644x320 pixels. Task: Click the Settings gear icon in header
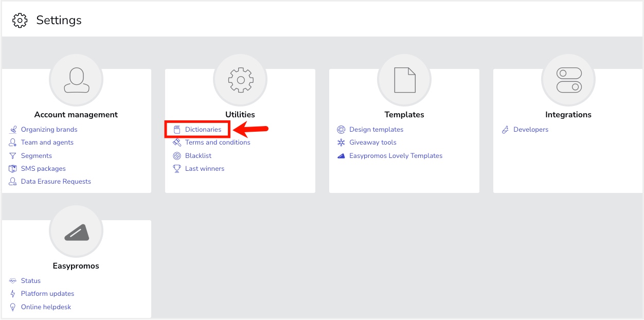click(x=20, y=20)
